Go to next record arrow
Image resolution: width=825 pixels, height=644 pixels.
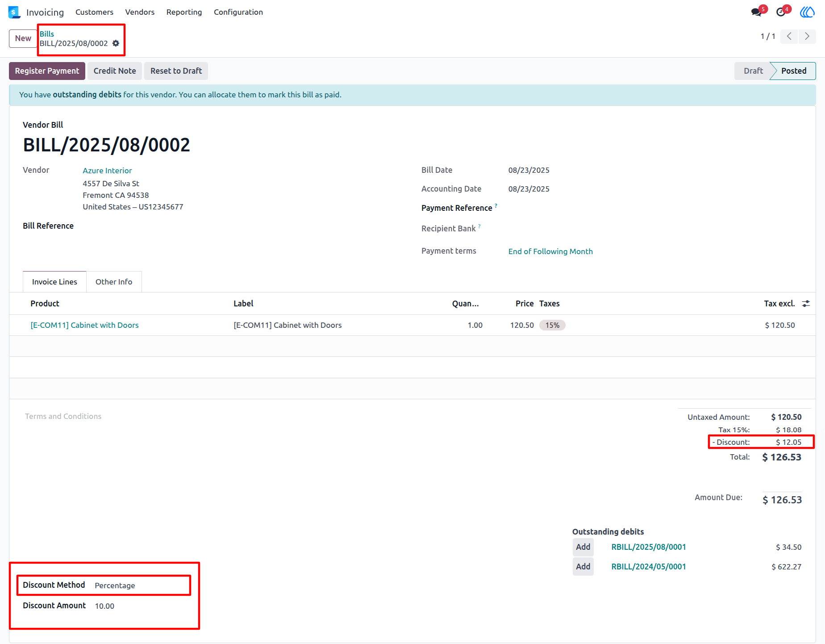click(807, 36)
